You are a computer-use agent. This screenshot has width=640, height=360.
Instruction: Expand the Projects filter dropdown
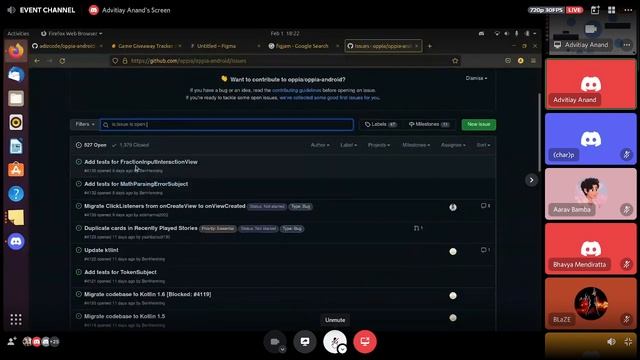(378, 145)
